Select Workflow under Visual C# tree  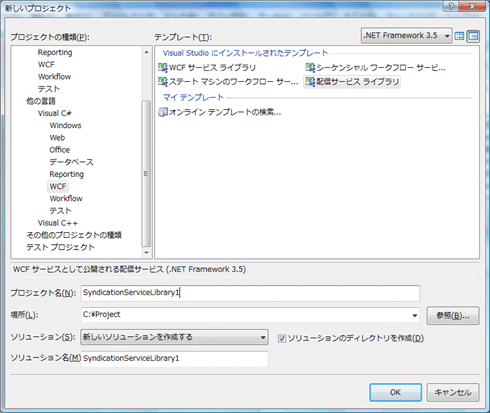tap(66, 198)
